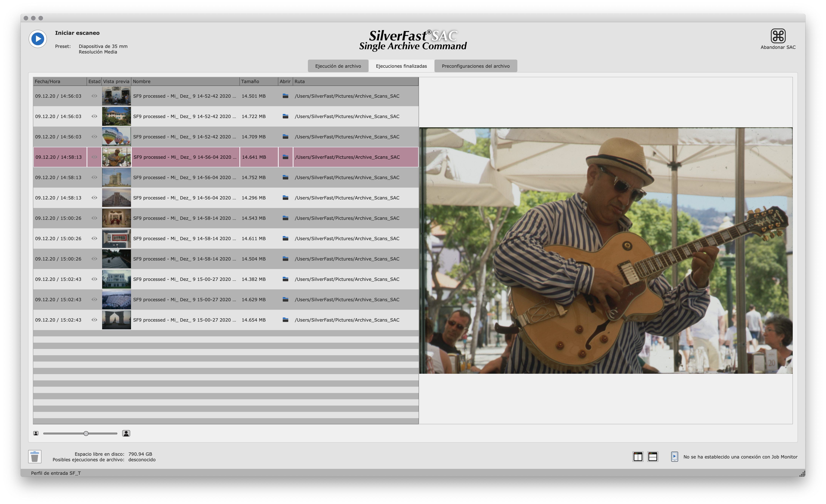Click the trash can delete icon

pos(35,456)
